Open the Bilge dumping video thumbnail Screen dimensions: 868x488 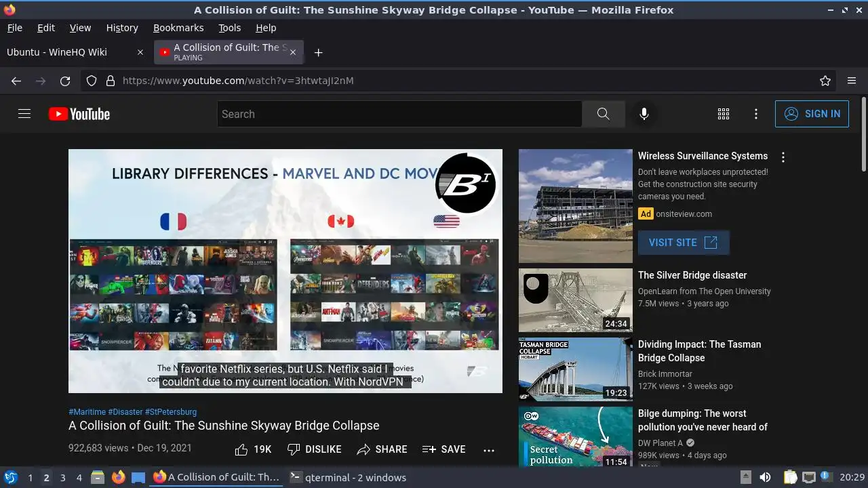tap(576, 437)
